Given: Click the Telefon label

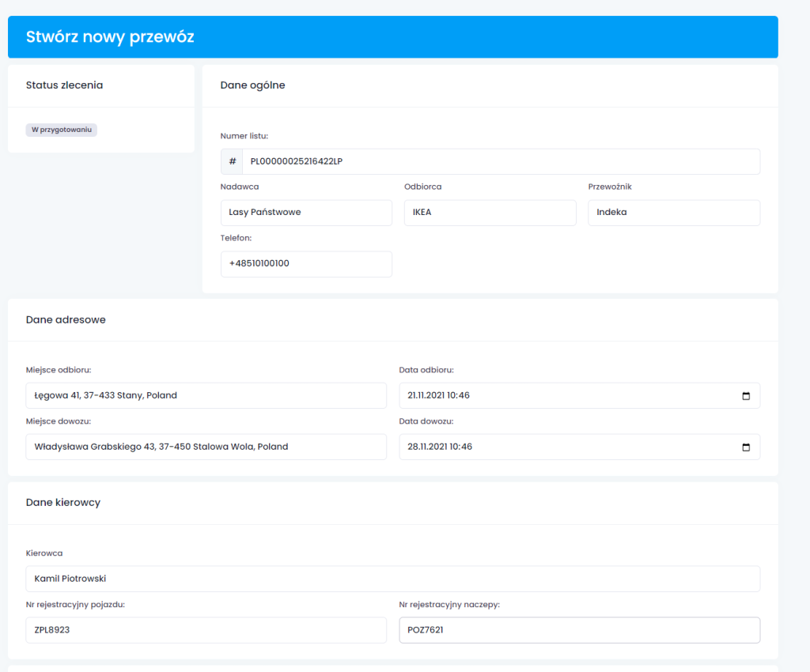Looking at the screenshot, I should point(236,238).
